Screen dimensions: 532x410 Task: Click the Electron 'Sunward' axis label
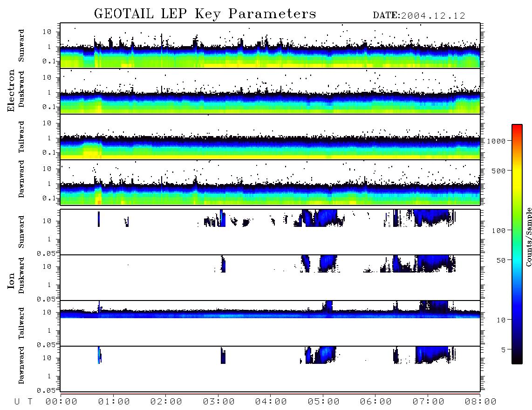point(21,46)
